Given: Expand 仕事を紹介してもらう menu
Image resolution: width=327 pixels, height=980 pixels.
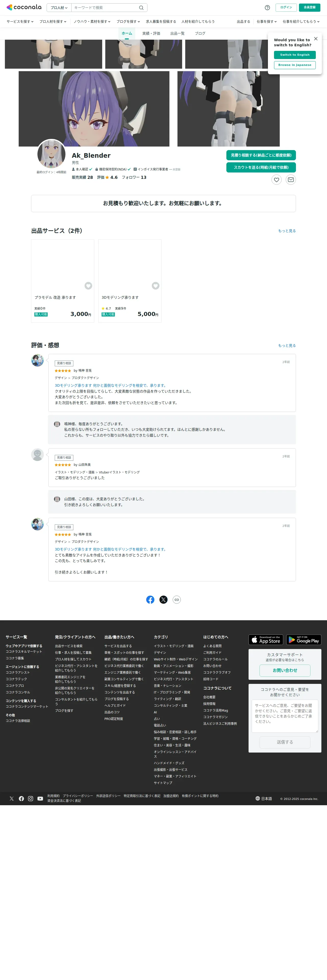Looking at the screenshot, I should 301,22.
